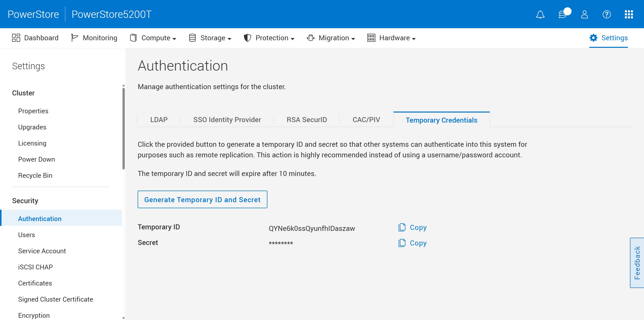Switch to the RSA SecurID tab
Screen dimensions: 644x320
click(x=307, y=120)
